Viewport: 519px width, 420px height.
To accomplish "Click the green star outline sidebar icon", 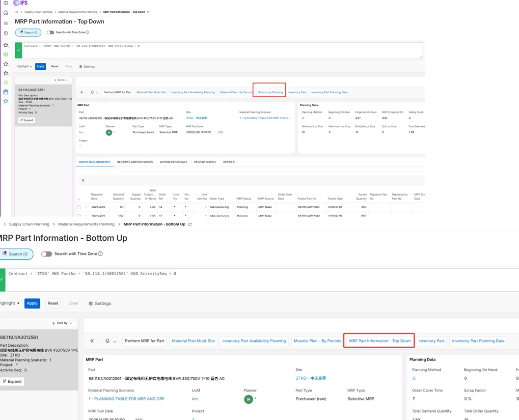I will [5, 83].
